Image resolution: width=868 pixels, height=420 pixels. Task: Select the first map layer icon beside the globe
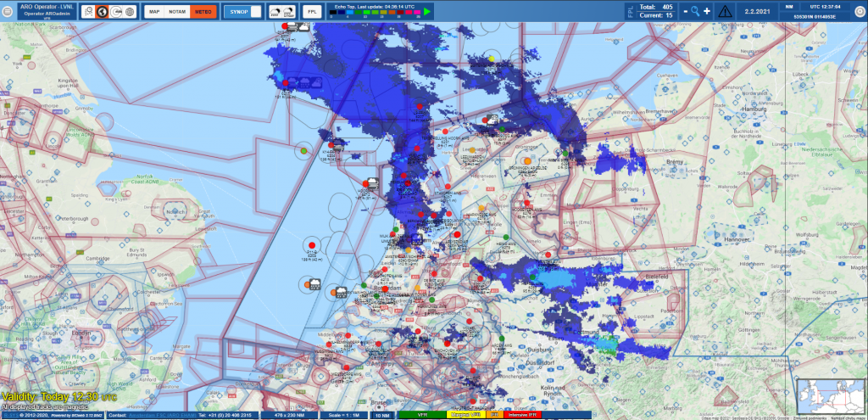(88, 12)
